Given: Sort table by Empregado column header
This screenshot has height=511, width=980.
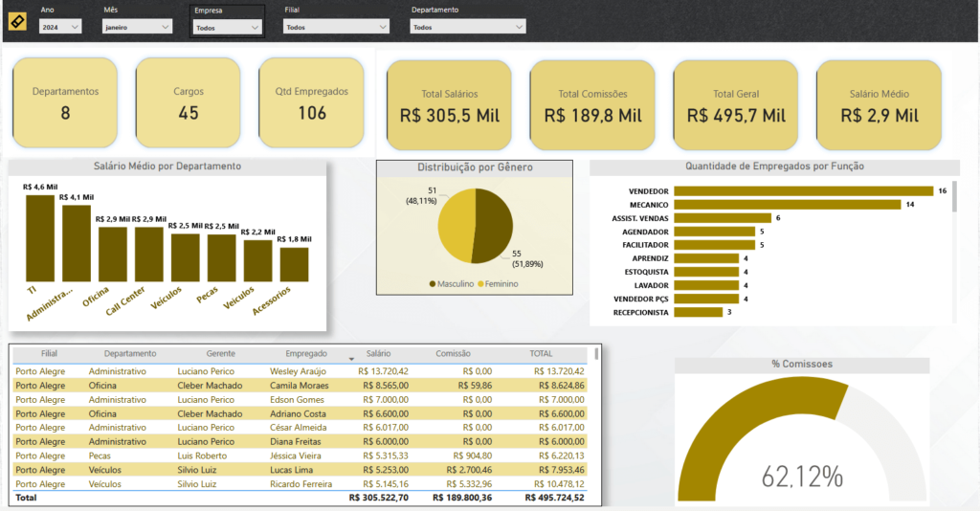Looking at the screenshot, I should tap(306, 353).
